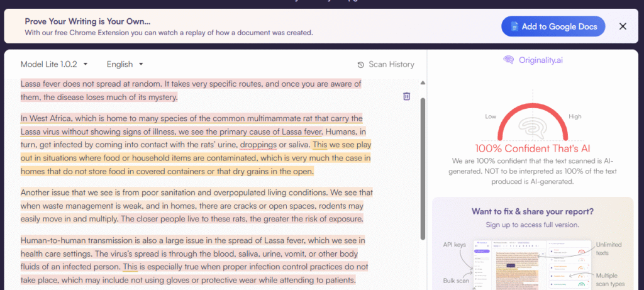Click the Scan History clock icon
Viewport: 644px width, 290px height.
pos(360,65)
